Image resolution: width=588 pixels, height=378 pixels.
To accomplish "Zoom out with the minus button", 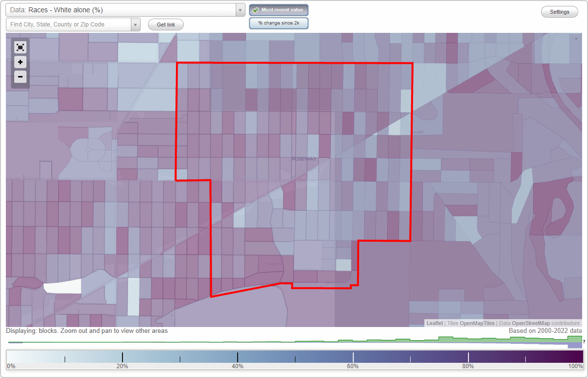I will (x=20, y=76).
